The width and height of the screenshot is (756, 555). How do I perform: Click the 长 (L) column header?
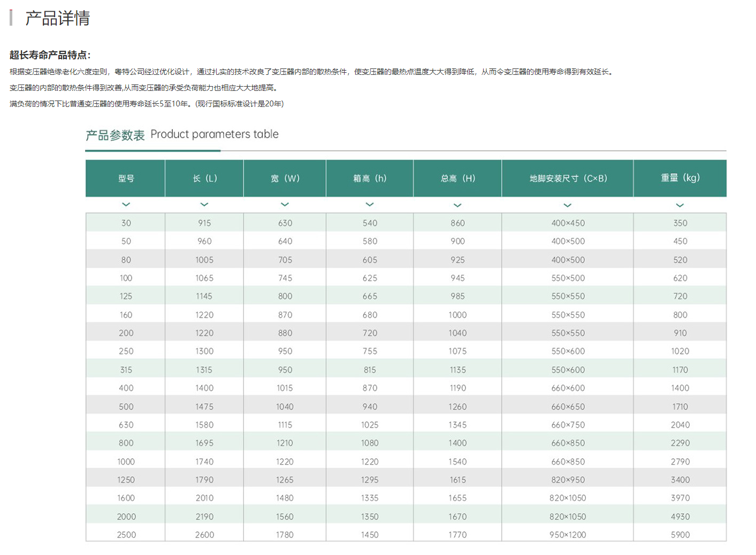coord(204,178)
